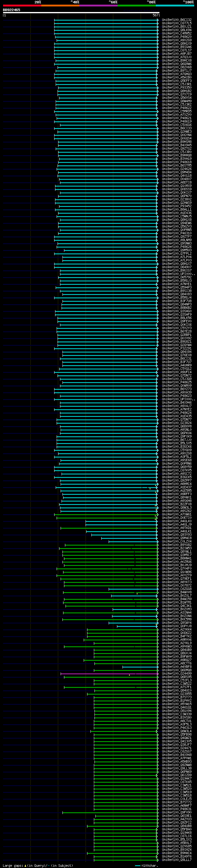Select hit label UniRef100_C0LEJ5
The width and height of the screenshot is (197, 868).
tap(177, 799)
